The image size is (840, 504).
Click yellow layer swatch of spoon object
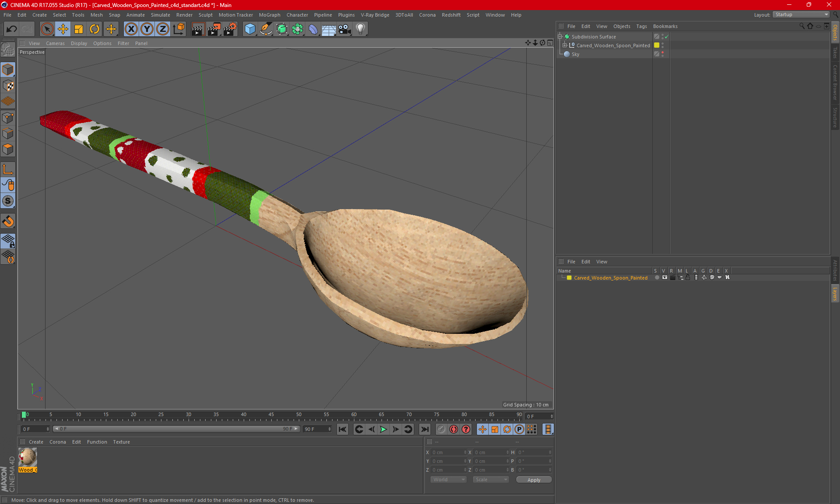coord(657,45)
